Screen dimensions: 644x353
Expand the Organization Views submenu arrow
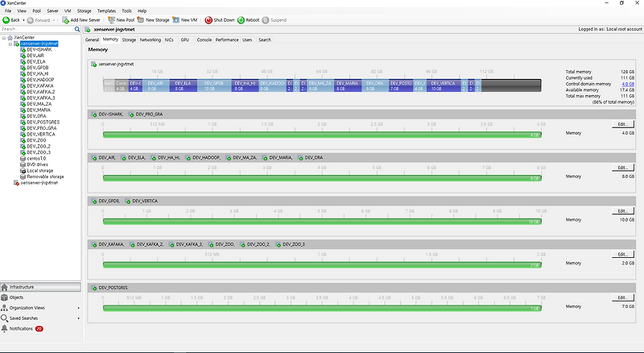[78, 308]
